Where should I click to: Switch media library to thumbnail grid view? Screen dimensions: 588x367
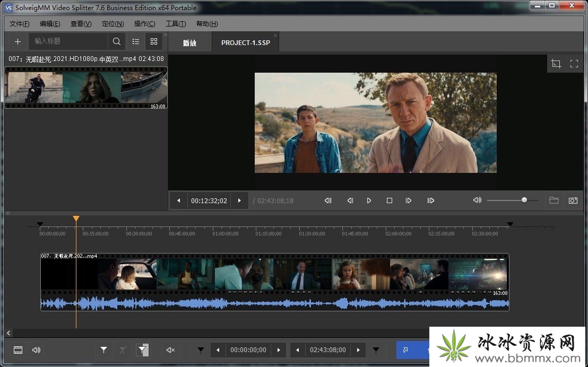click(154, 41)
